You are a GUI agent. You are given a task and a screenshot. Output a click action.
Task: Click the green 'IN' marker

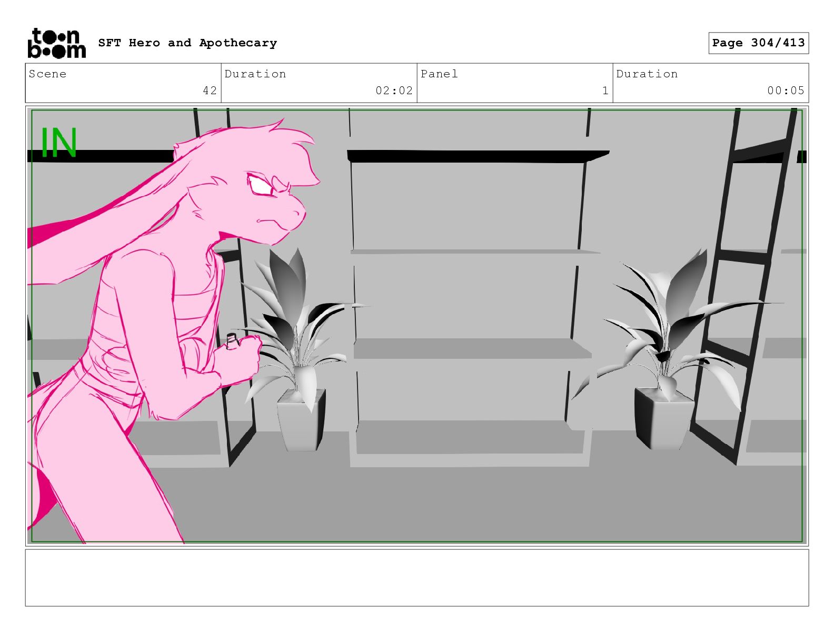[58, 143]
